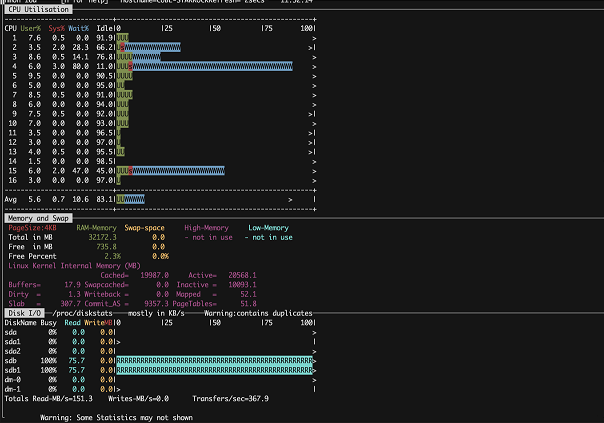Click the PageSize:4KB label
This screenshot has width=604, height=423.
coord(32,228)
